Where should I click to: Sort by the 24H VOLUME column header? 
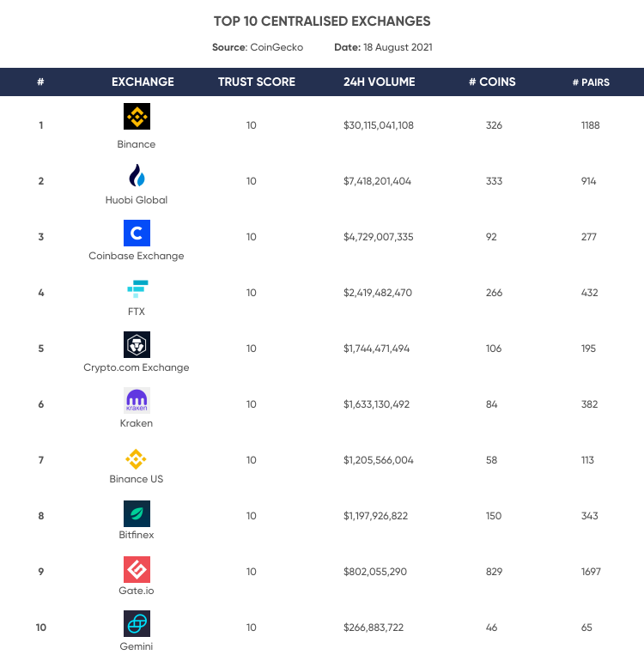[379, 82]
